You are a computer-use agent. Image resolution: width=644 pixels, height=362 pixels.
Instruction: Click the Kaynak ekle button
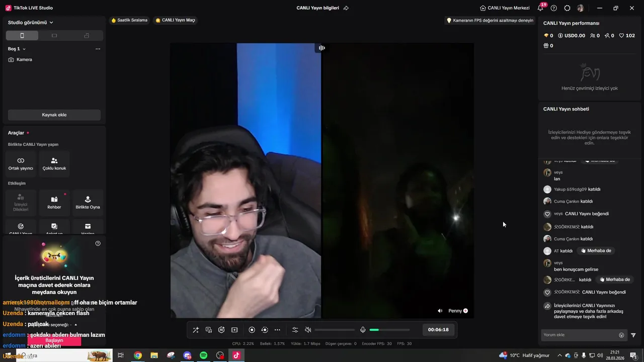(x=54, y=115)
